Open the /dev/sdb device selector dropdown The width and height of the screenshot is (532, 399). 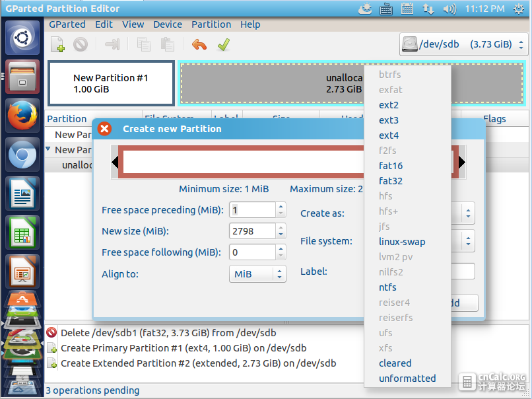coord(464,44)
